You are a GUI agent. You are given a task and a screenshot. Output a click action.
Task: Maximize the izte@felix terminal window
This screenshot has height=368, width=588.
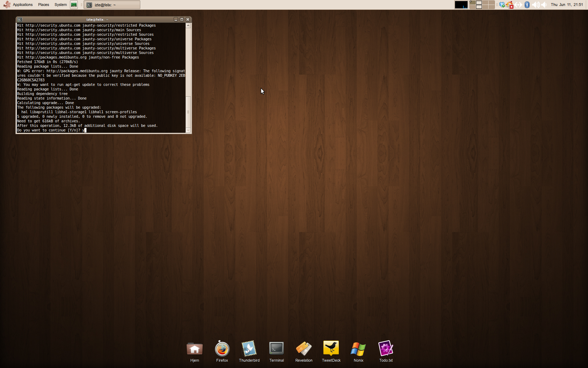point(182,20)
